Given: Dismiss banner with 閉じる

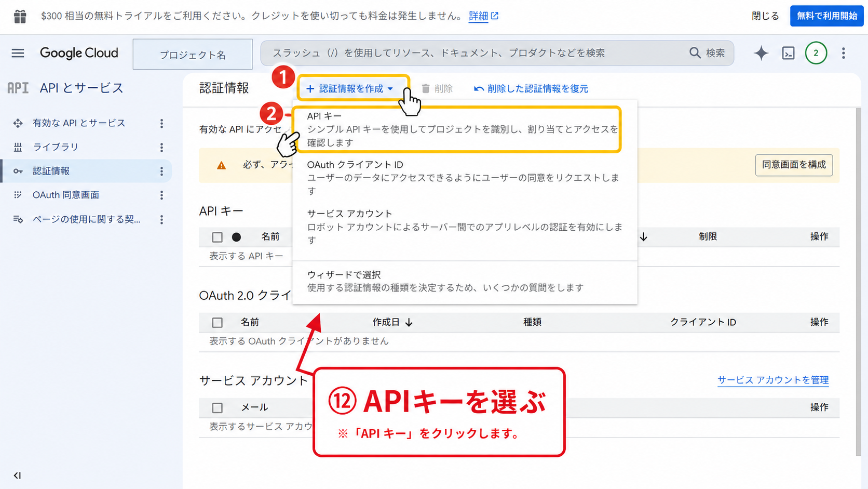Looking at the screenshot, I should tap(765, 16).
